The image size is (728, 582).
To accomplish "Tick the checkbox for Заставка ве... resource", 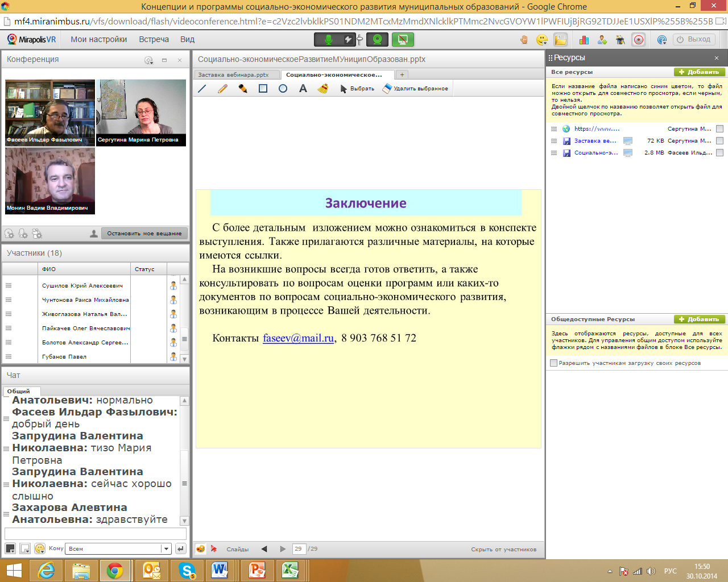I will (x=719, y=141).
